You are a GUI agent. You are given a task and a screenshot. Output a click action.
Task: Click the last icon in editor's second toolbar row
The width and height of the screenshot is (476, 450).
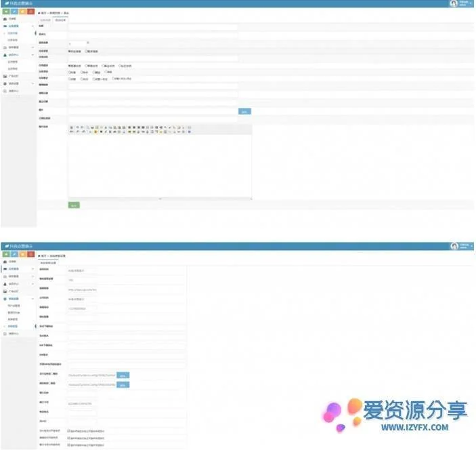189,131
